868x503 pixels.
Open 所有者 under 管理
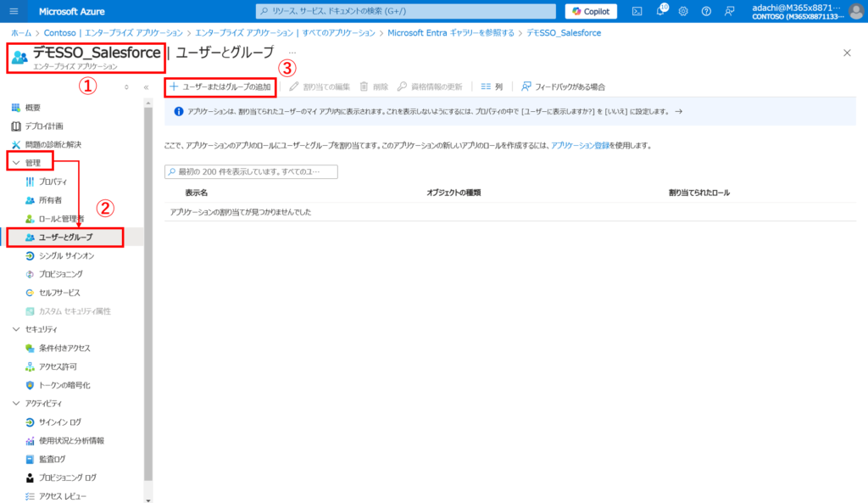pos(50,200)
